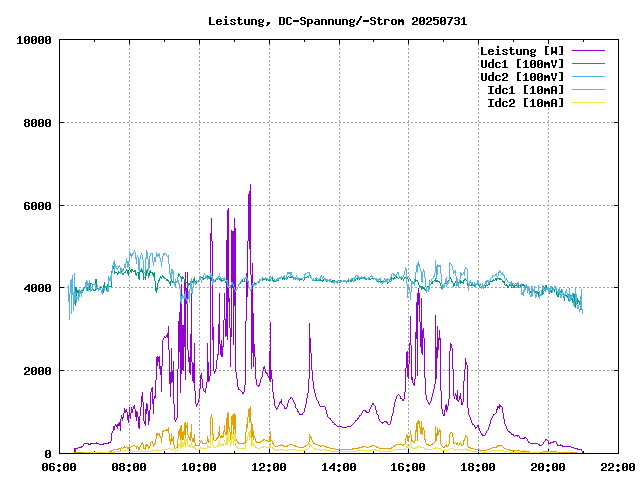Click the 06:00 x-axis time label

coord(59,467)
